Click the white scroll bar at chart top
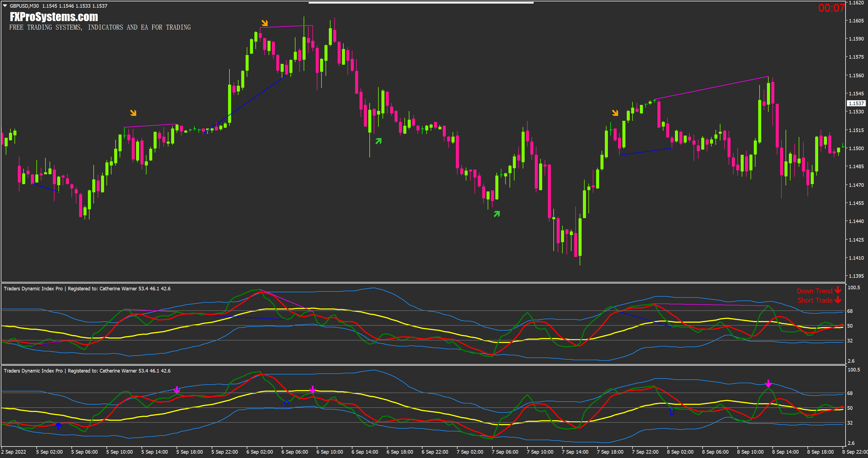The height and width of the screenshot is (458, 868). point(421,3)
